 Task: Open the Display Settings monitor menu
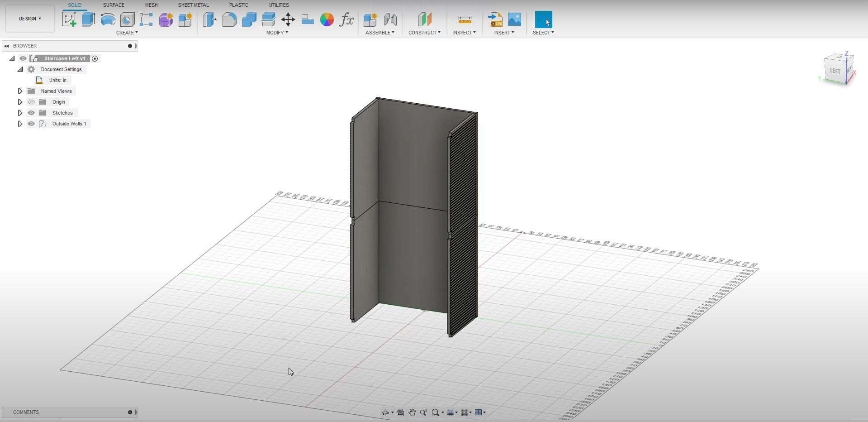452,412
